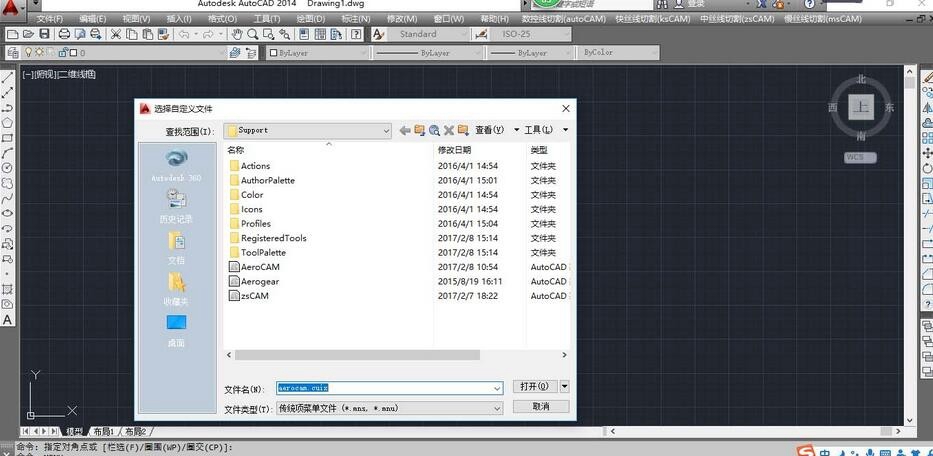Click the Search the Web dialog icon
This screenshot has height=456, width=933.
(434, 130)
